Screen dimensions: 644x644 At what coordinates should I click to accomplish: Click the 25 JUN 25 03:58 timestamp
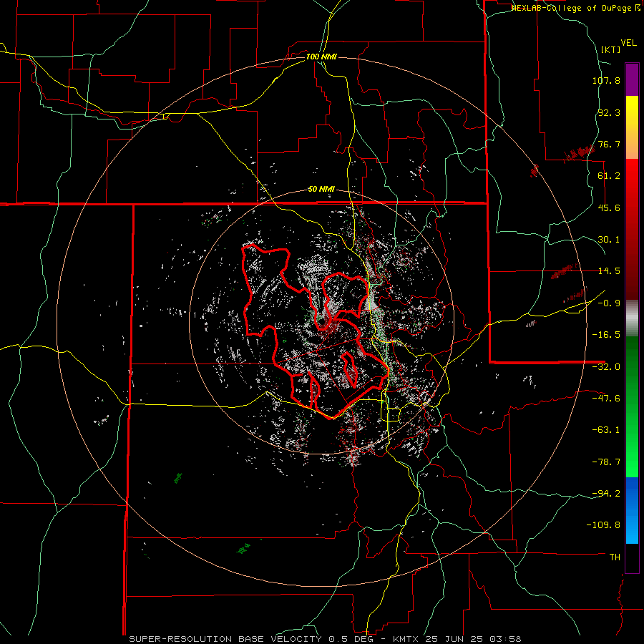pyautogui.click(x=473, y=639)
